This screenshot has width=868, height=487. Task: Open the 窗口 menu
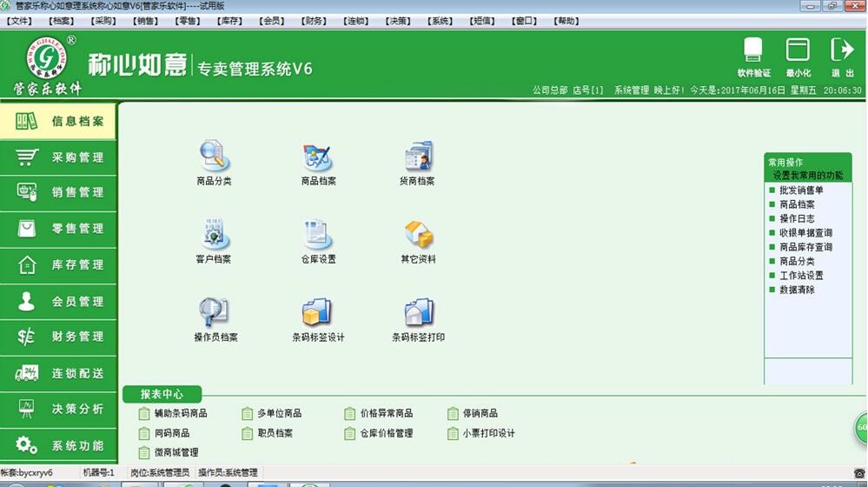point(524,21)
